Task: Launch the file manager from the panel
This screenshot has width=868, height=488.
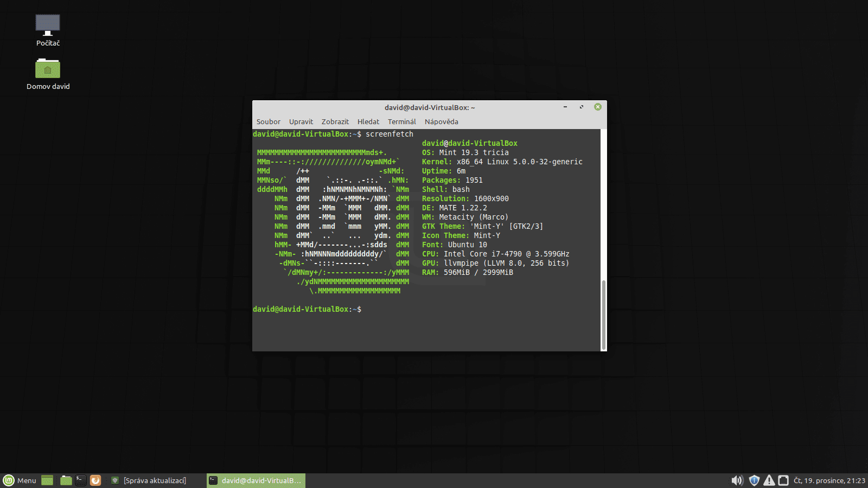Action: tap(65, 480)
